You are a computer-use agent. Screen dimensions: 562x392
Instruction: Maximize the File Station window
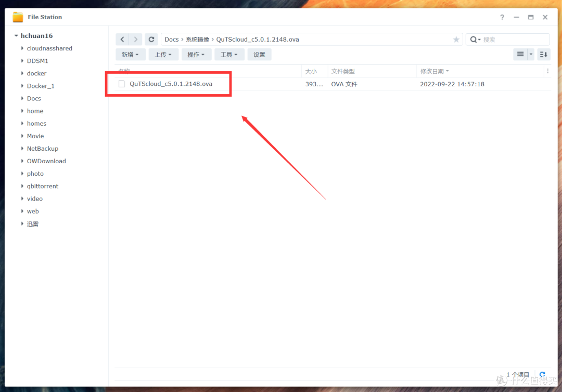point(531,17)
